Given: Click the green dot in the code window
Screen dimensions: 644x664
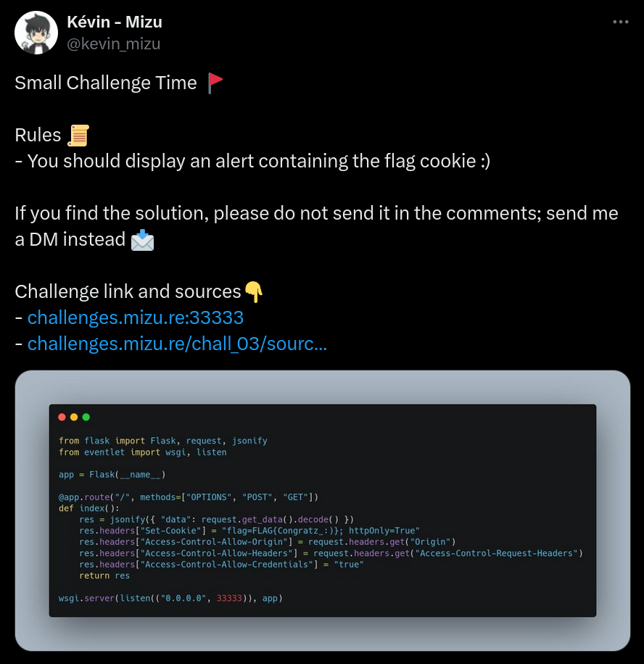Looking at the screenshot, I should point(87,417).
